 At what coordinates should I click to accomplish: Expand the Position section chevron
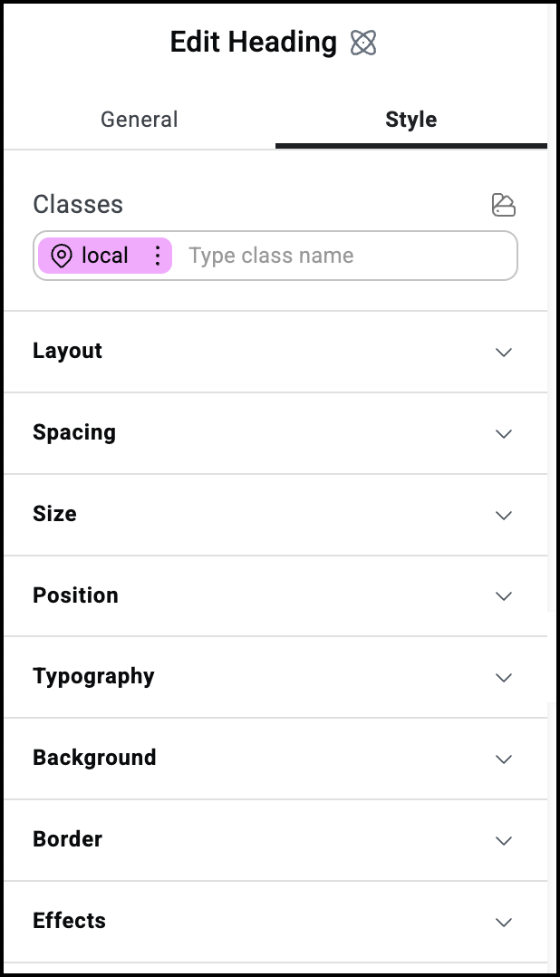click(504, 595)
